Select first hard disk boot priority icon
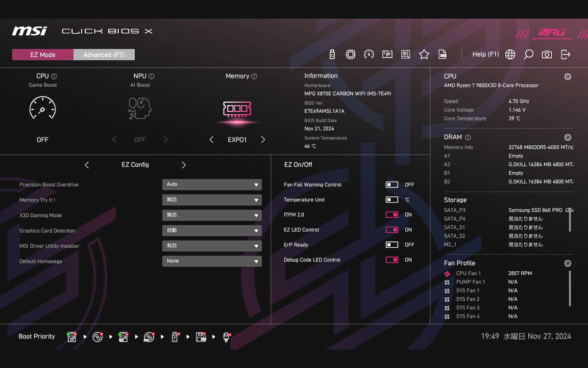 (72, 337)
